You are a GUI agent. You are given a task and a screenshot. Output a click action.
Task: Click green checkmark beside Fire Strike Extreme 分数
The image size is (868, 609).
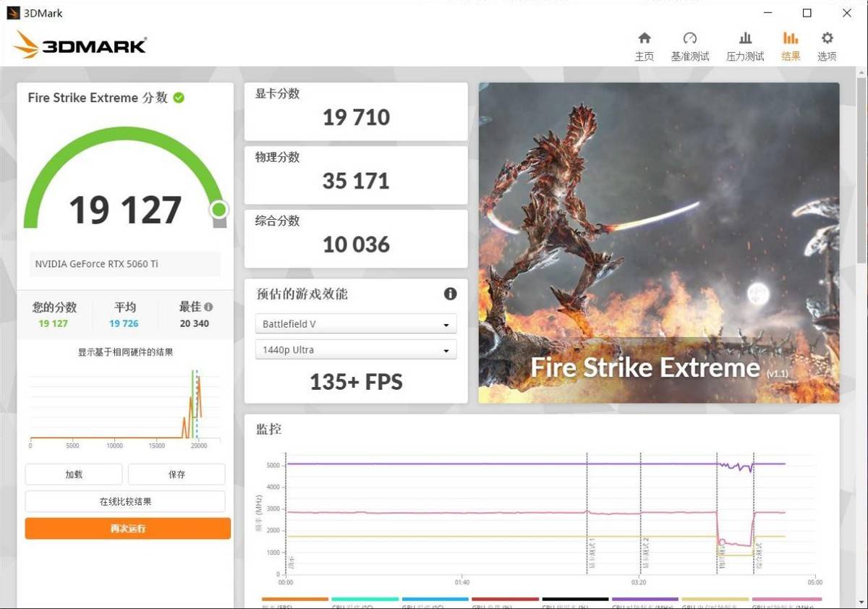179,98
